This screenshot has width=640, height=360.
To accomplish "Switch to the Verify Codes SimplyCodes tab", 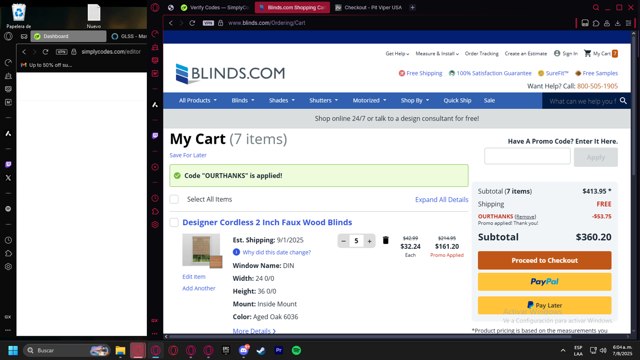I will click(x=215, y=7).
